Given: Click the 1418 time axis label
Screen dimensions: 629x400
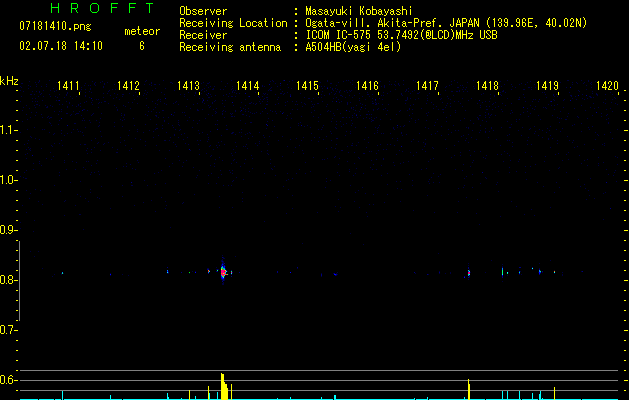Looking at the screenshot, I should (487, 85).
